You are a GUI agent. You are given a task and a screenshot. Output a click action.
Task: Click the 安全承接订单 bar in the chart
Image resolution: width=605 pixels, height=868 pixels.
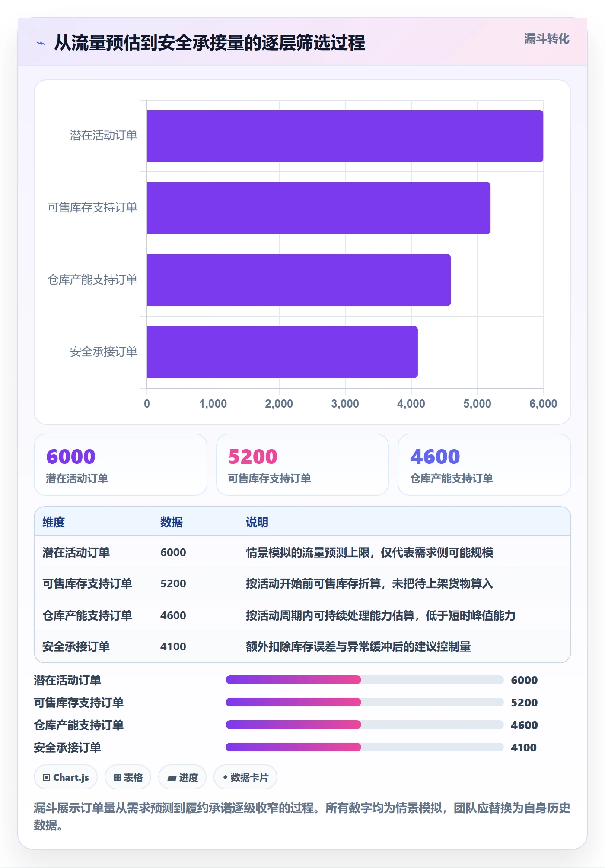[282, 352]
